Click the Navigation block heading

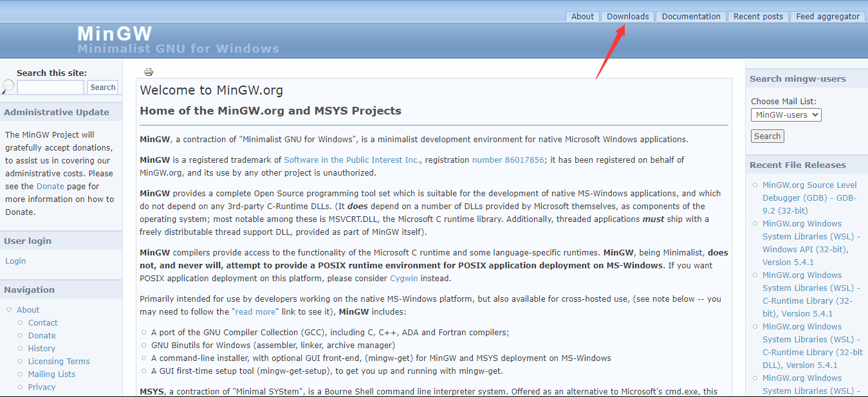point(30,290)
